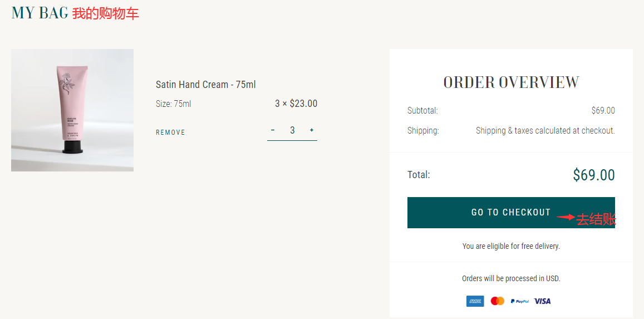Remove Satin Hand Cream from bag
This screenshot has width=644, height=319.
point(170,132)
